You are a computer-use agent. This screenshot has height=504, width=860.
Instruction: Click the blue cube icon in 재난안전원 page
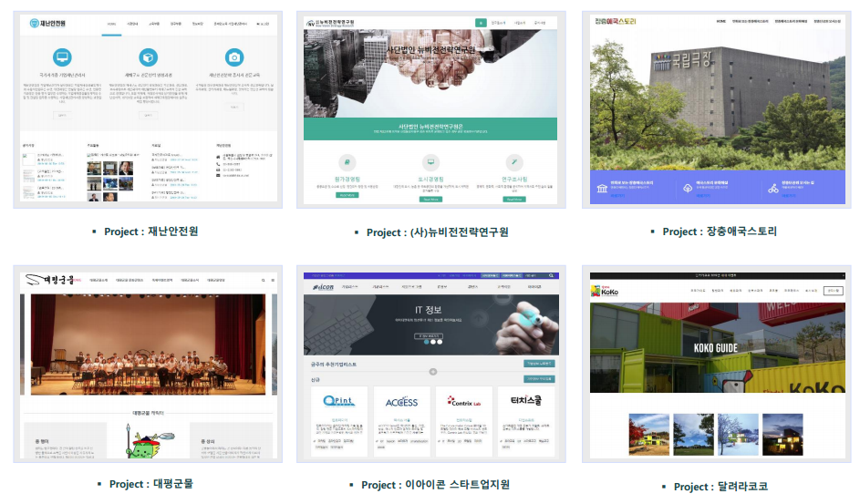tap(148, 57)
